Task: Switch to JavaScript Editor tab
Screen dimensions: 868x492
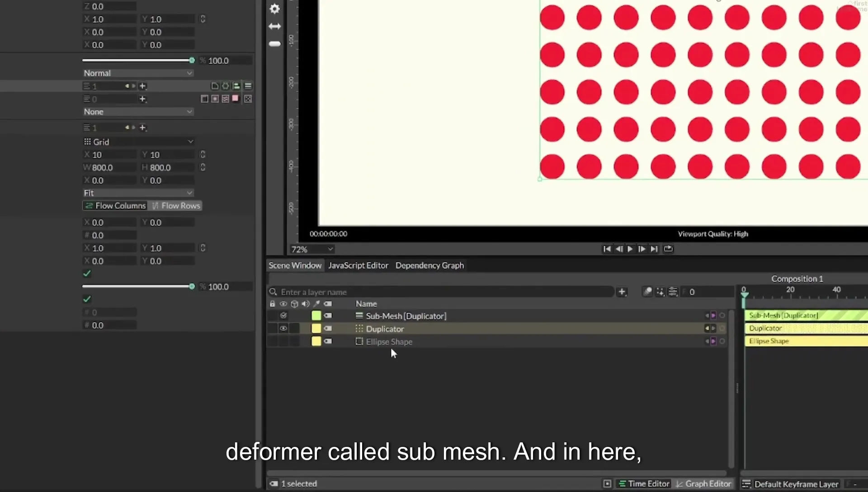Action: [358, 265]
